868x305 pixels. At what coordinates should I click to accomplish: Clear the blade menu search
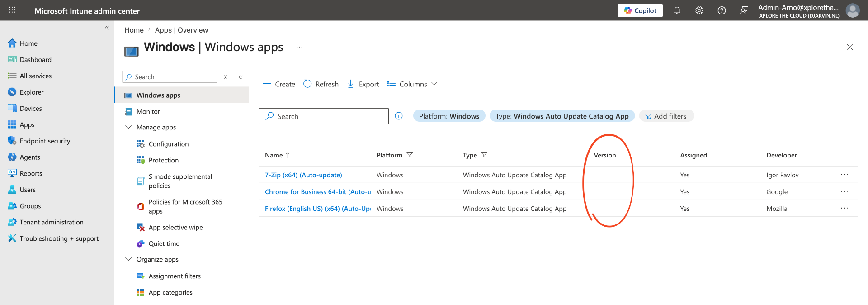coord(225,77)
